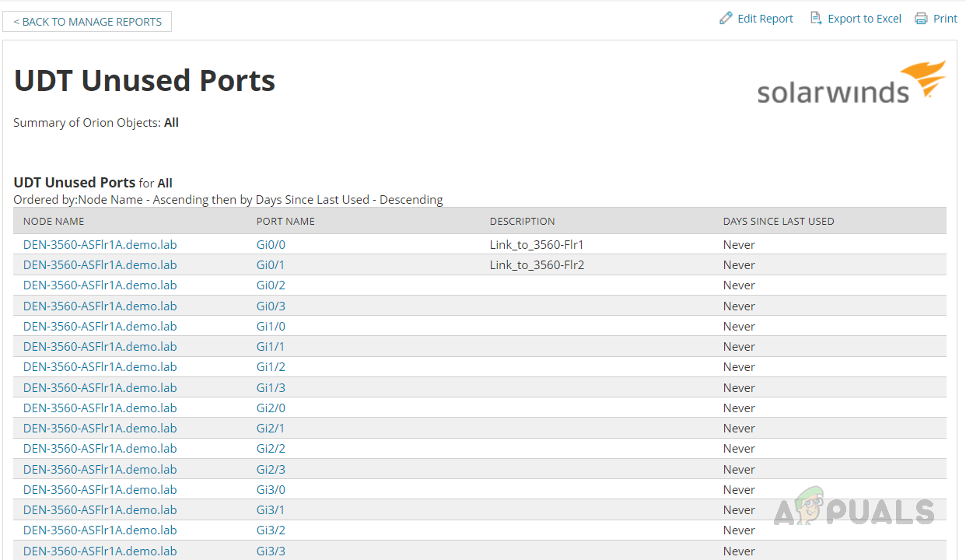Open the Gi0/0 port link

click(x=271, y=244)
